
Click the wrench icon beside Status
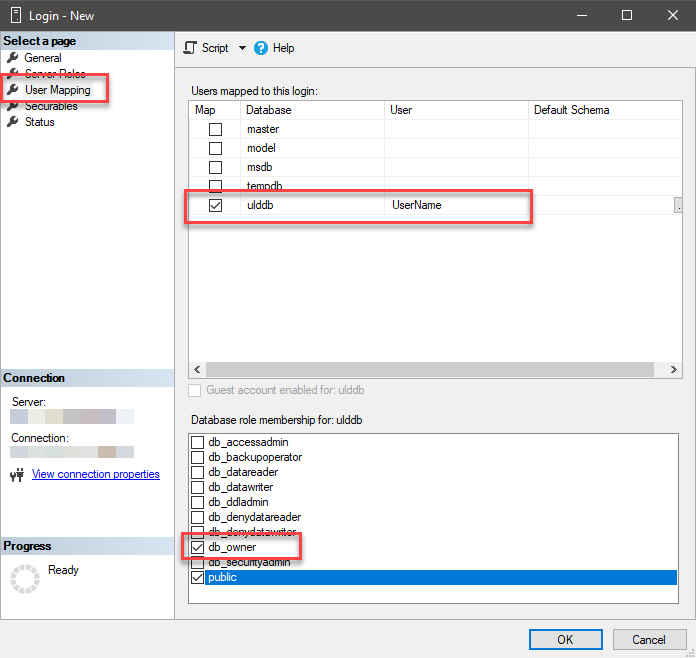tap(12, 122)
